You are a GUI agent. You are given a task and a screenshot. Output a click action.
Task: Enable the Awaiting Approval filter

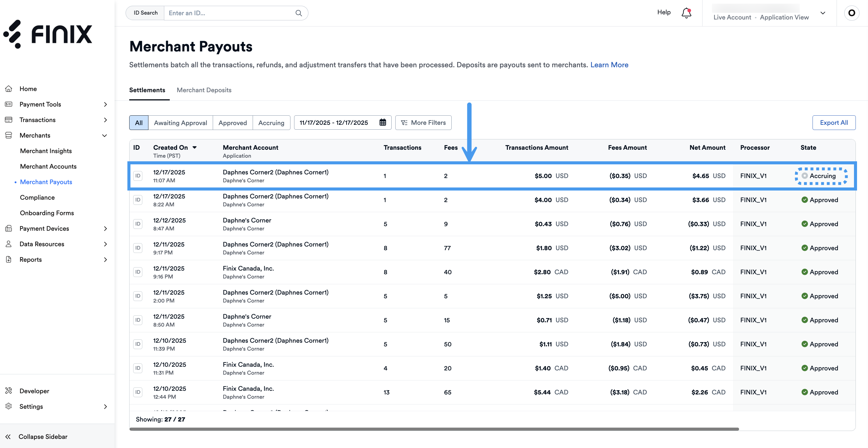(181, 123)
